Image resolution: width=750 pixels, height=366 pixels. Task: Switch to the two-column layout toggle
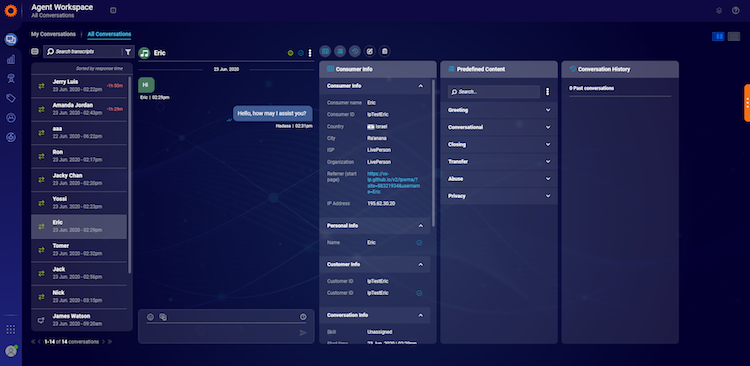pyautogui.click(x=718, y=36)
